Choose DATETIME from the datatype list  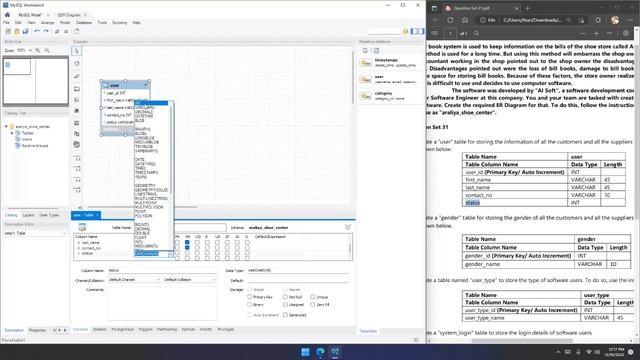(144, 116)
